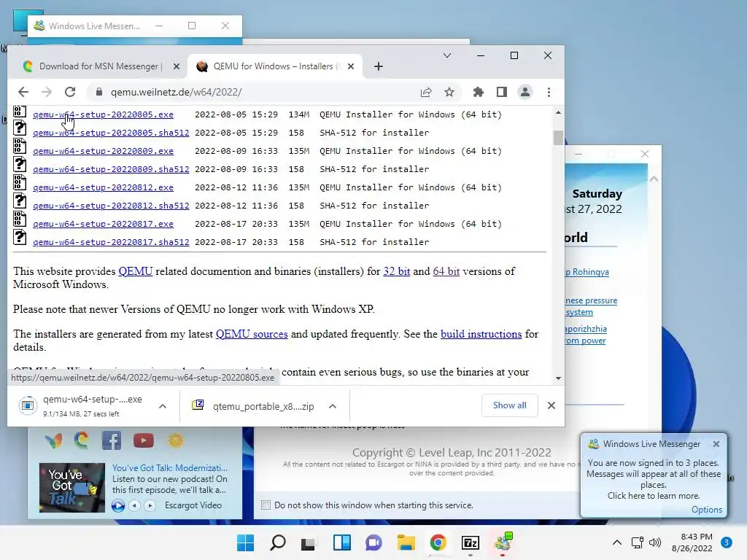Follow the 32 bit link

tap(396, 271)
